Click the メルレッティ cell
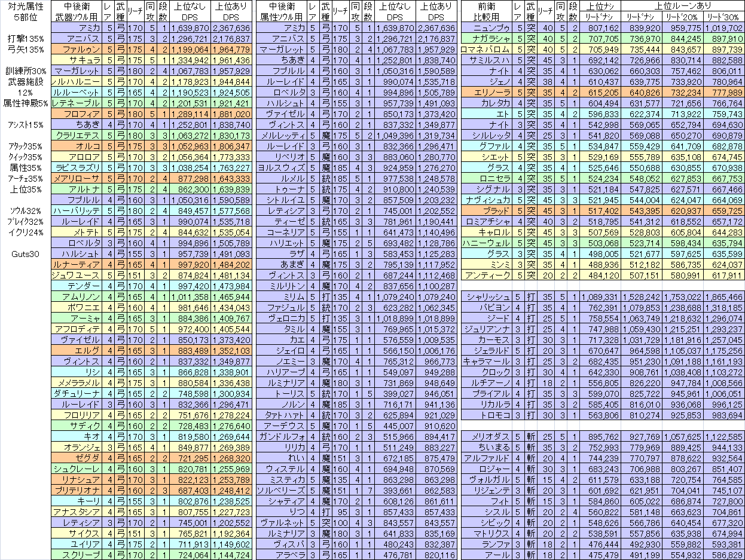 [x=282, y=136]
